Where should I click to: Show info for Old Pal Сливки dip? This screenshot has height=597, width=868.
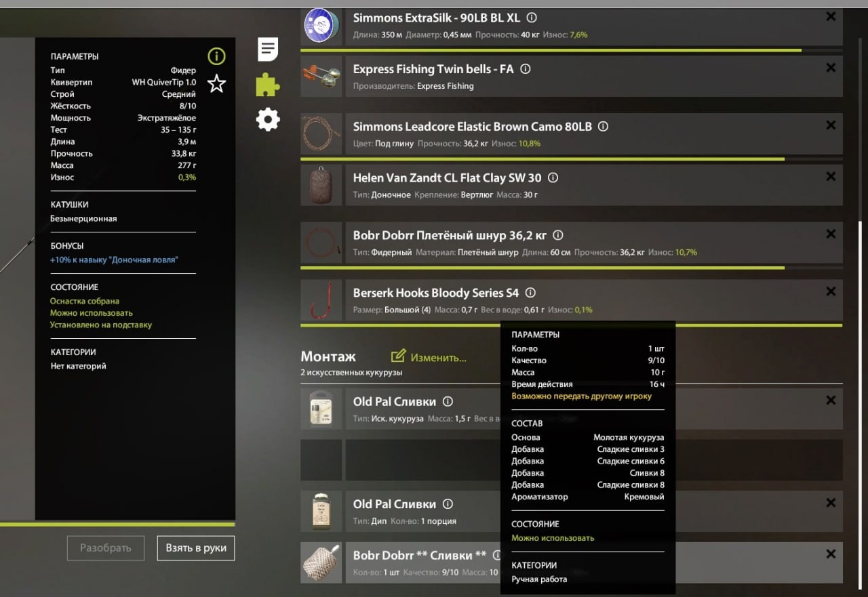[x=448, y=504]
